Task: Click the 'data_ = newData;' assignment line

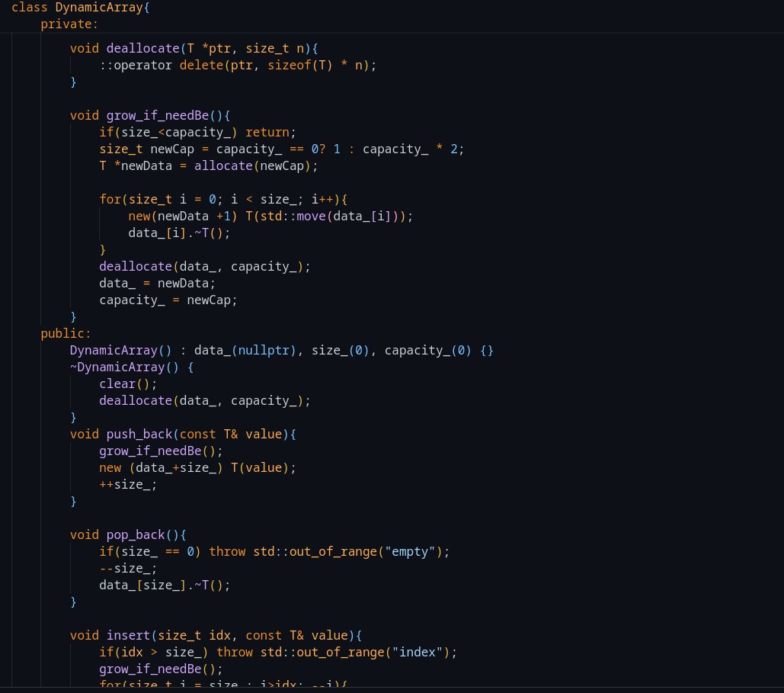Action: tap(158, 283)
